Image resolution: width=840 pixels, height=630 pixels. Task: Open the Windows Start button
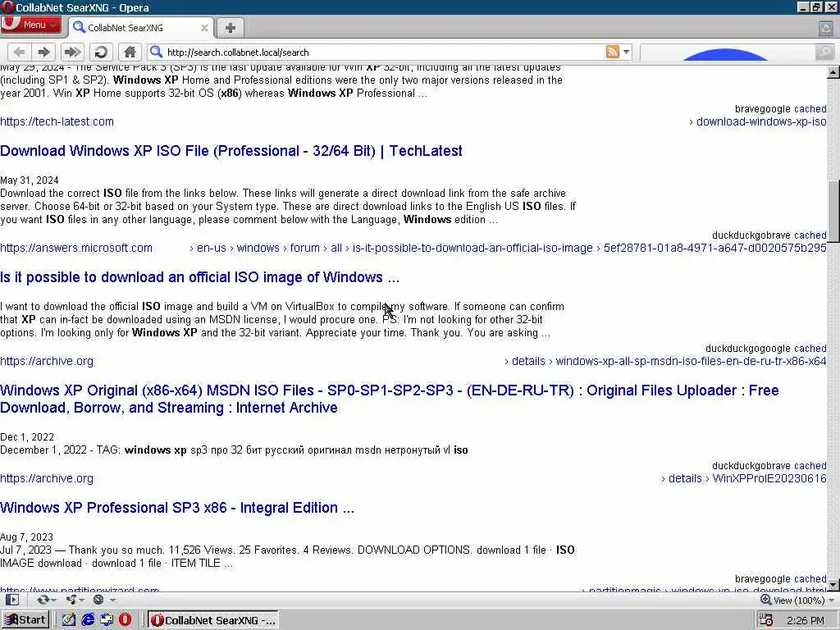(x=25, y=620)
